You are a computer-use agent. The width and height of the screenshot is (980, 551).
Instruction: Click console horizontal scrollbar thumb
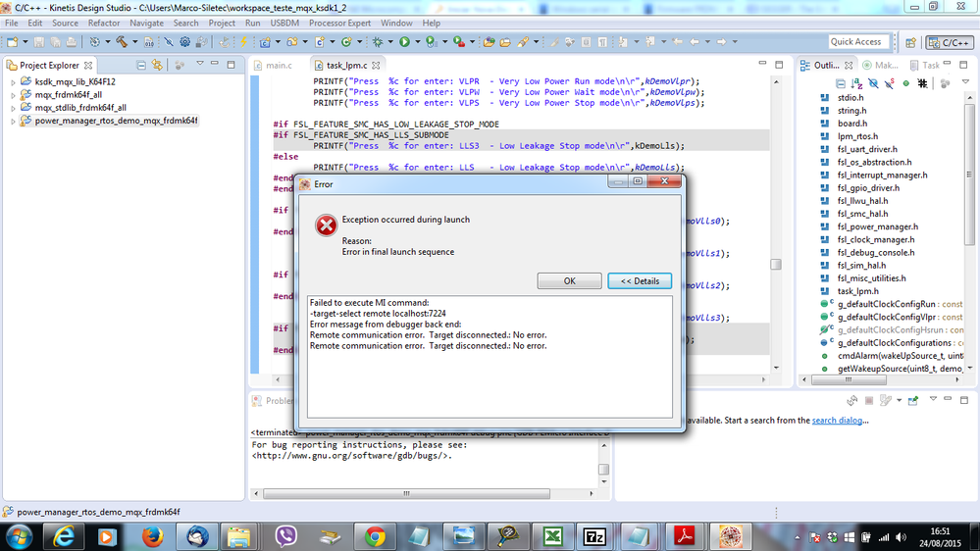click(406, 493)
